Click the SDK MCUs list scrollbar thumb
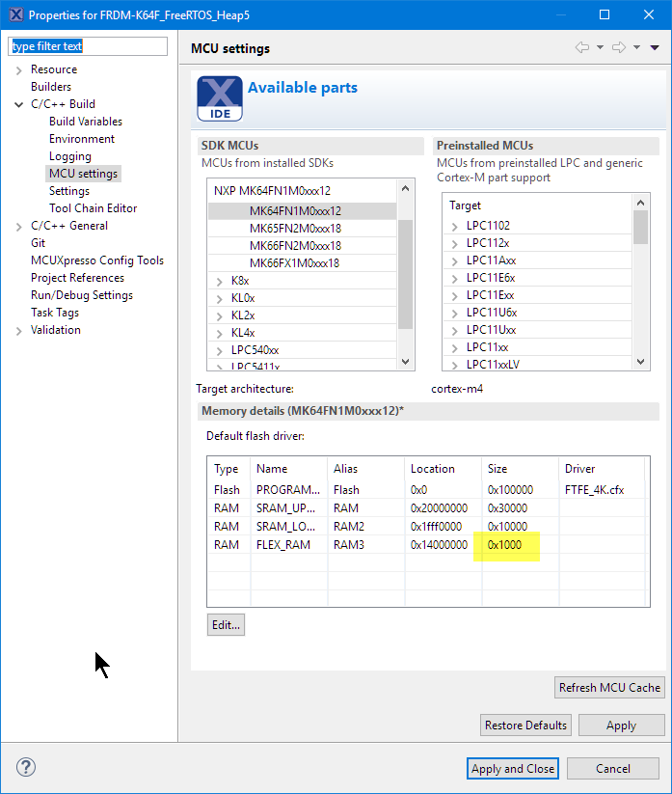Viewport: 672px width, 794px height. click(405, 274)
